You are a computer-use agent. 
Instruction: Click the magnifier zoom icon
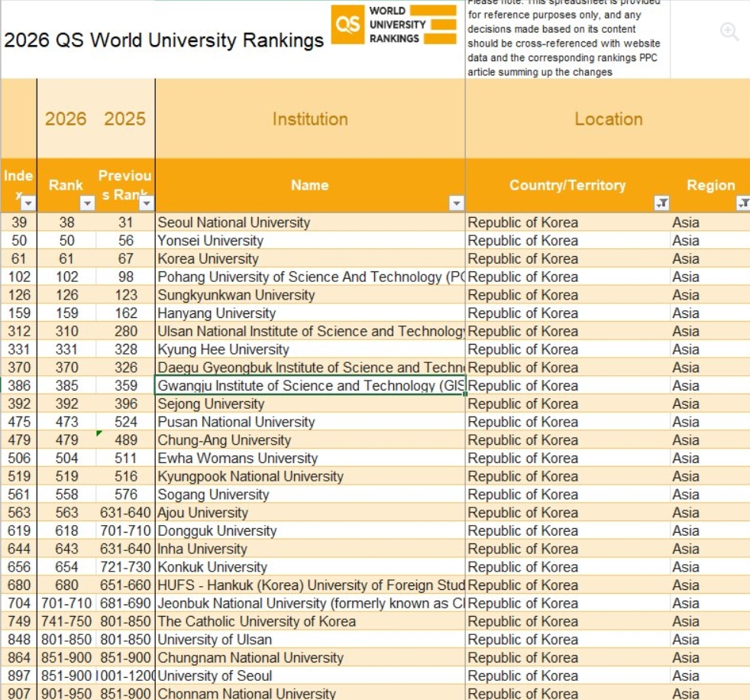click(729, 31)
